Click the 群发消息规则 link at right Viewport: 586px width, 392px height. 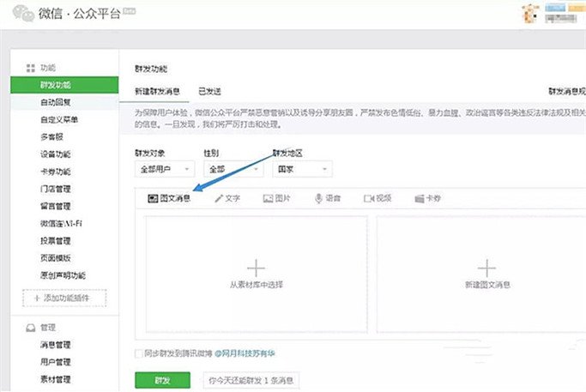pyautogui.click(x=567, y=91)
